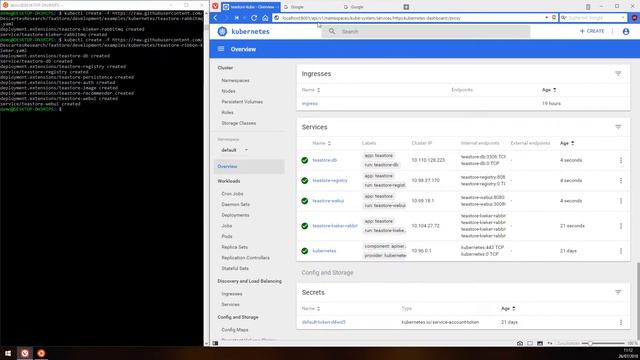Click kubernetes service green status icon
This screenshot has height=360, width=640.
[304, 251]
